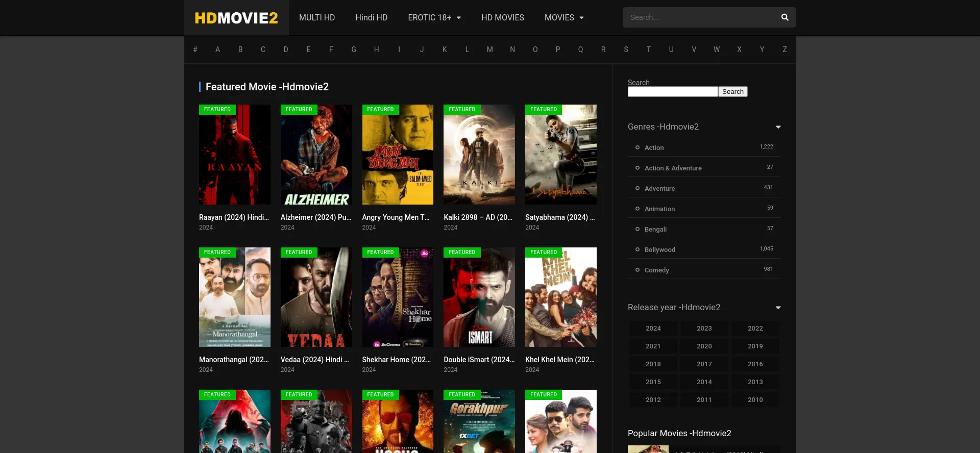Select release year 2021
980x453 pixels.
pos(653,346)
